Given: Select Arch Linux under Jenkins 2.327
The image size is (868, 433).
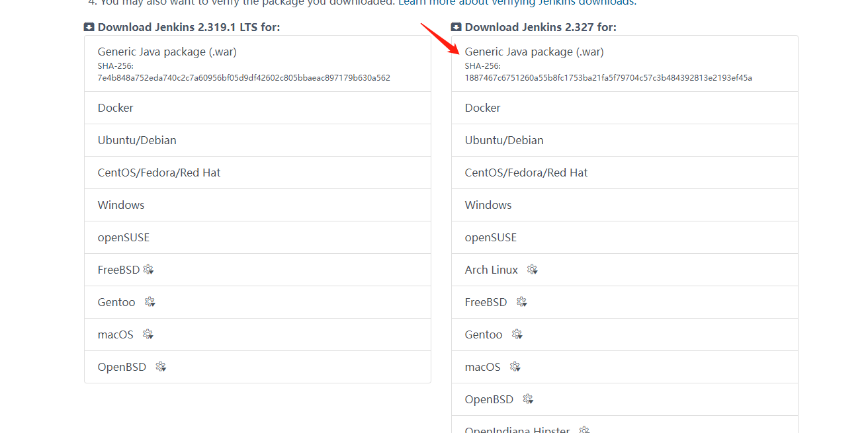Looking at the screenshot, I should point(625,270).
